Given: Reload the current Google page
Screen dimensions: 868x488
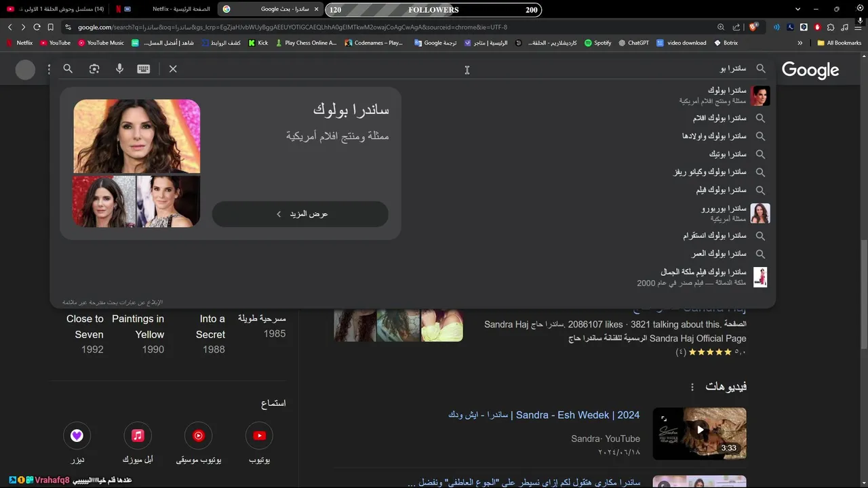Looking at the screenshot, I should (37, 27).
